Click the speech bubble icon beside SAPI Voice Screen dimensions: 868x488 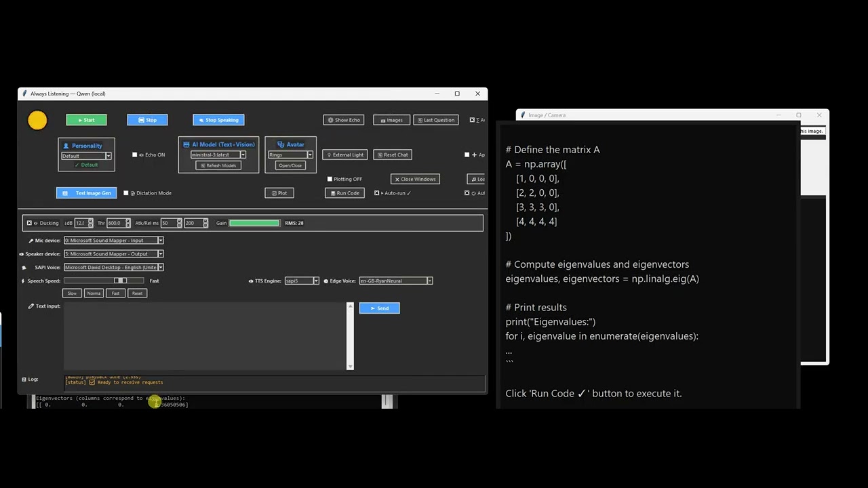(24, 268)
